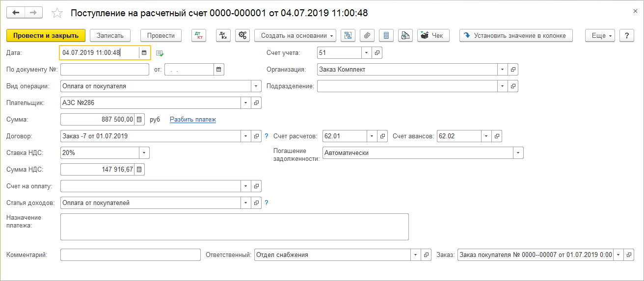Viewport: 644px width, 281px height.
Task: Expand the Вид операции dropdown
Action: point(256,86)
